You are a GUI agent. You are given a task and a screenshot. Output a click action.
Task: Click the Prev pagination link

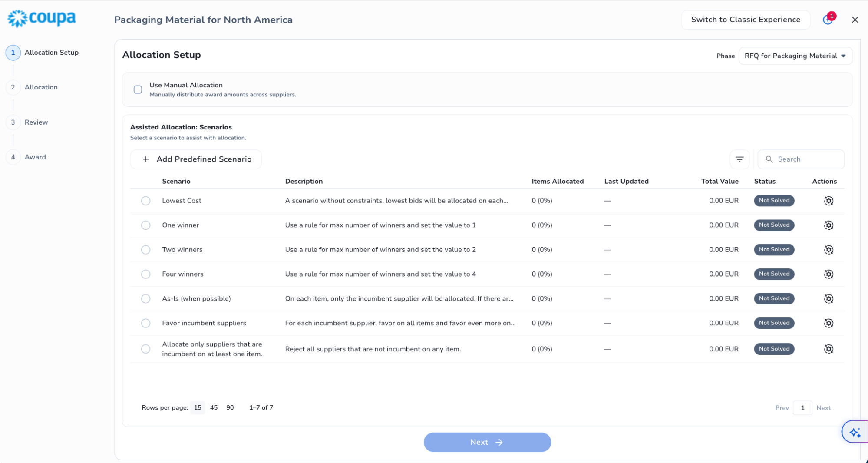point(782,408)
